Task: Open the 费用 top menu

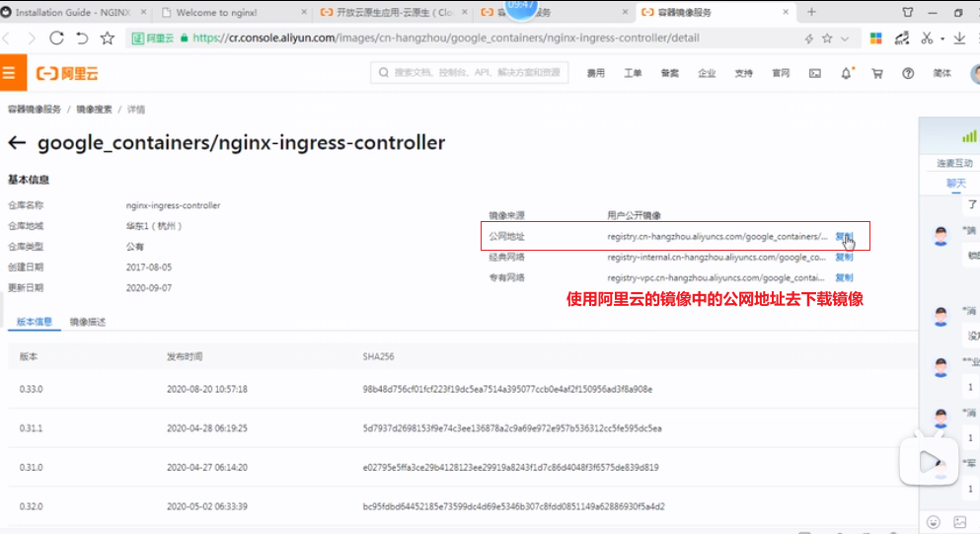Action: [596, 73]
